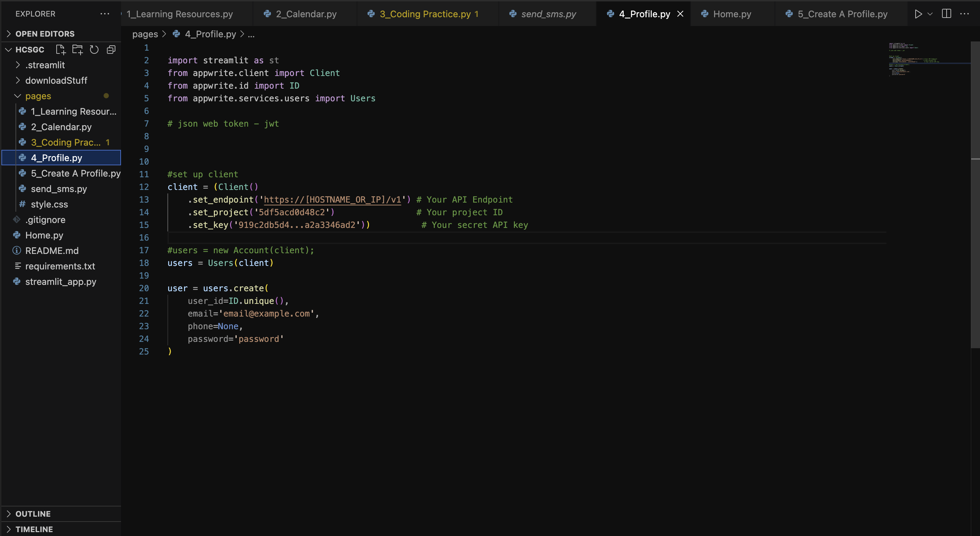Close the 4_Profile.py tab
The width and height of the screenshot is (980, 536).
[x=680, y=14]
